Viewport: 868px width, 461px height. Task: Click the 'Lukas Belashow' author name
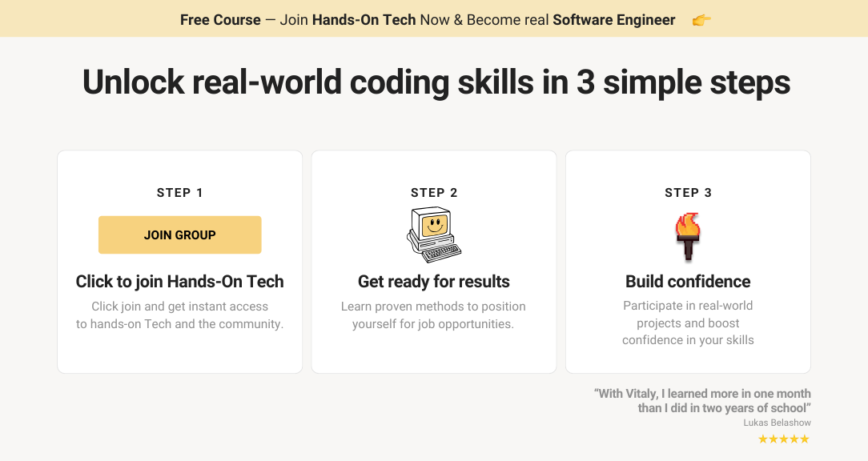778,423
